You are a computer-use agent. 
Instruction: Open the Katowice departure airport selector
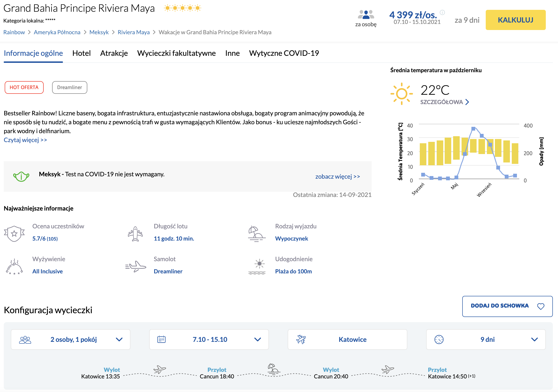347,339
